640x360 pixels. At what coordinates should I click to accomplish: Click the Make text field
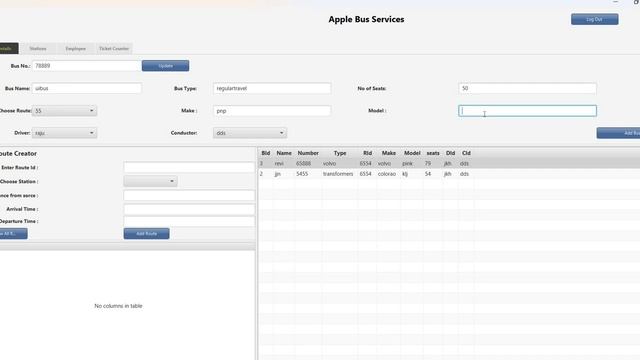coord(272,111)
